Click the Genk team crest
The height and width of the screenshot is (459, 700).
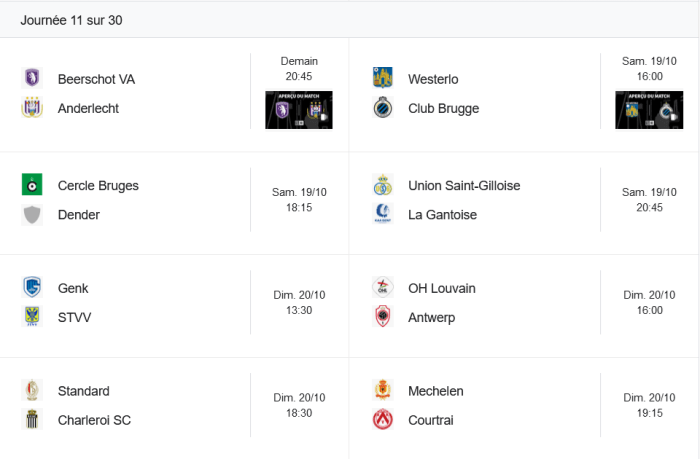[32, 287]
